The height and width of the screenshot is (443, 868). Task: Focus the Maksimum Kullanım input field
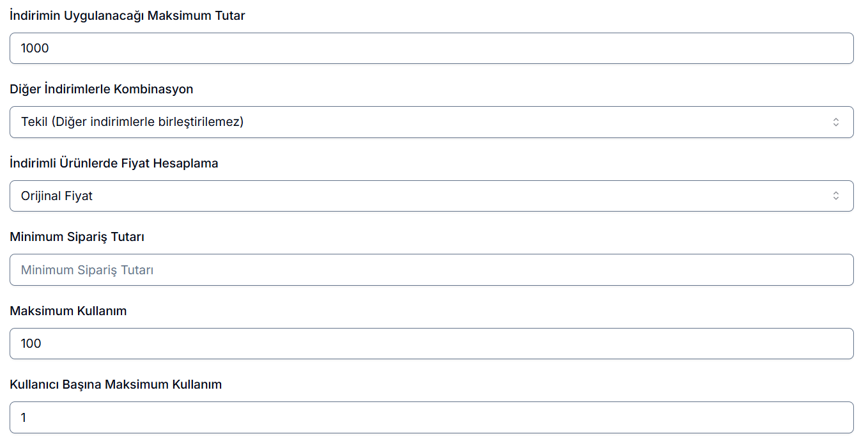coord(431,344)
